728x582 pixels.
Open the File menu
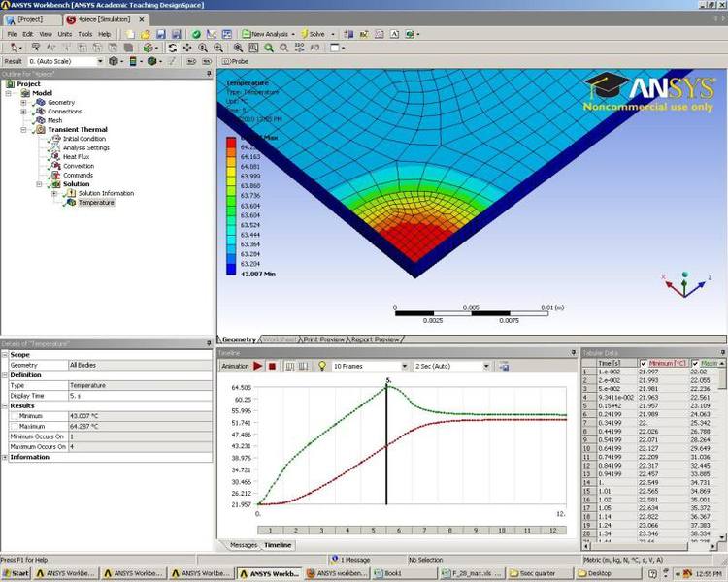pos(12,34)
